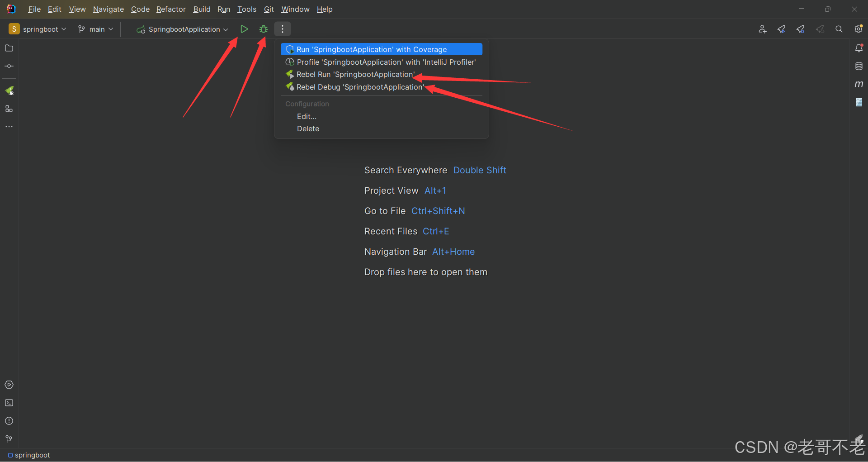This screenshot has height=462, width=868.
Task: Open the Tools menu
Action: tap(247, 9)
